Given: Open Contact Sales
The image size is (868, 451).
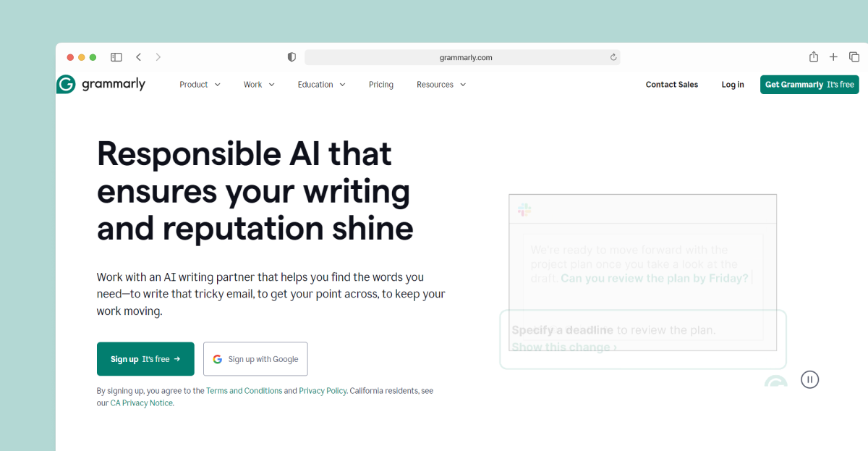Looking at the screenshot, I should 672,85.
